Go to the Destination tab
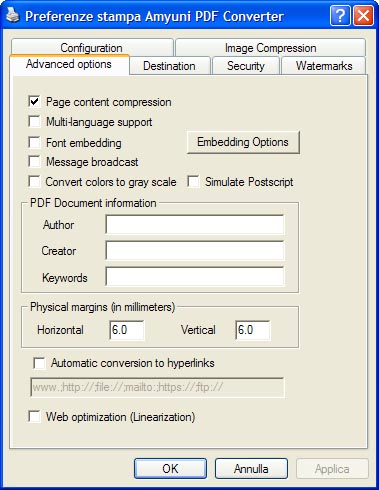 [170, 65]
